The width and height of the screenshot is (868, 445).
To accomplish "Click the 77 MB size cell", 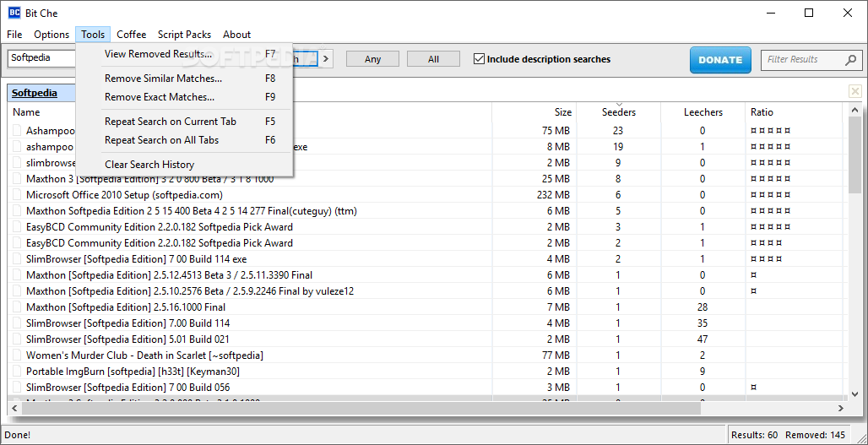I will [x=556, y=355].
